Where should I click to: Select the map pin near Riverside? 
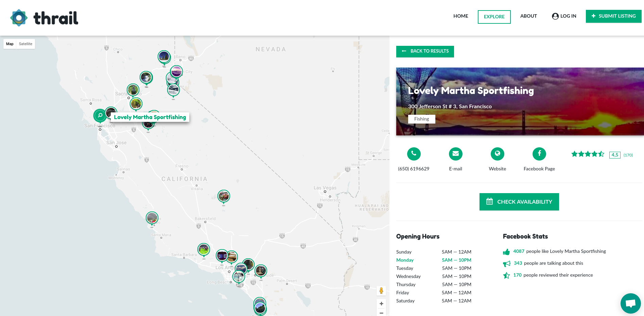[261, 271]
